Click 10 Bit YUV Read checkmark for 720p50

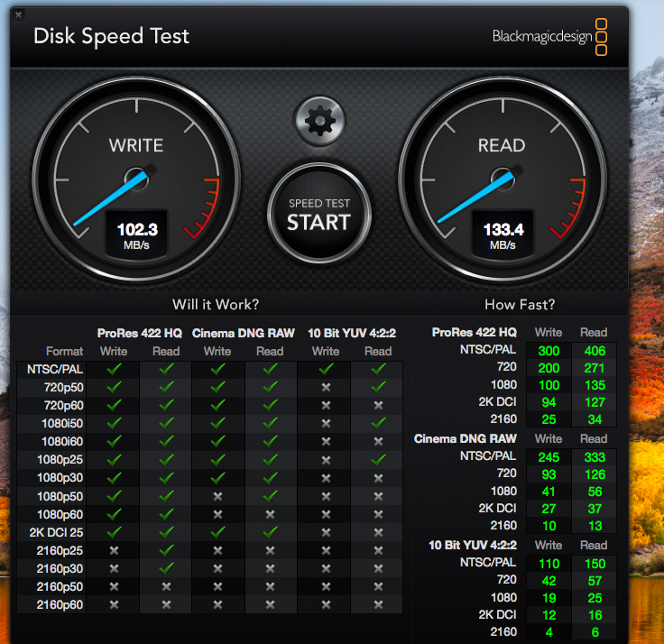tap(378, 387)
